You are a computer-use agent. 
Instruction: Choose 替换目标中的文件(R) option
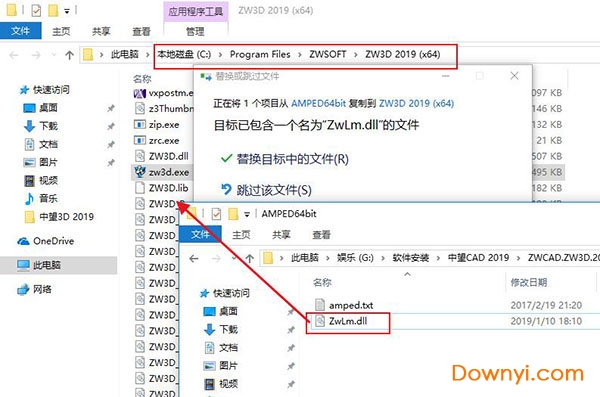click(285, 158)
